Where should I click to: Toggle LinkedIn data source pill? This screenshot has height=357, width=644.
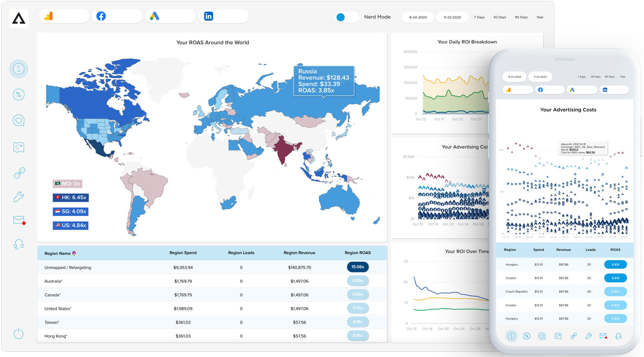(223, 16)
